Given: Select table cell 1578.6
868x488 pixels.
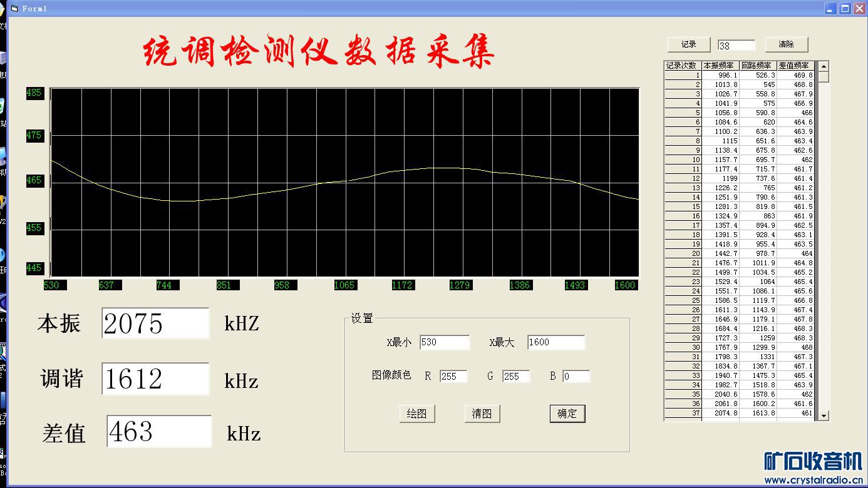Looking at the screenshot, I should 758,394.
